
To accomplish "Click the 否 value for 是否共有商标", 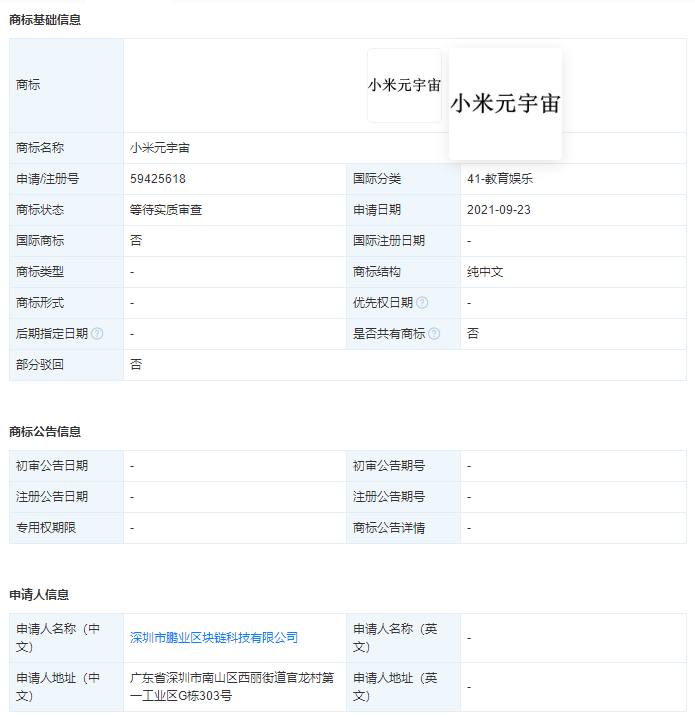I will (x=473, y=333).
